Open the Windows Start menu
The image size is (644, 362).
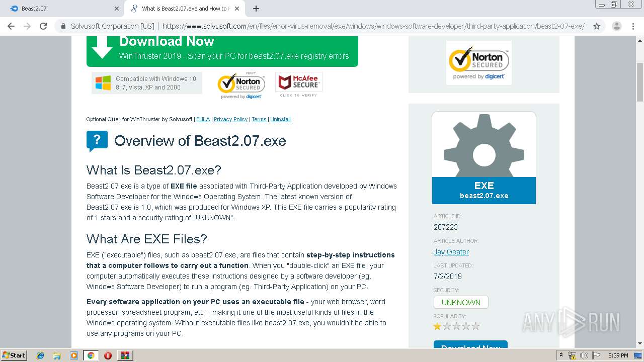[14, 355]
